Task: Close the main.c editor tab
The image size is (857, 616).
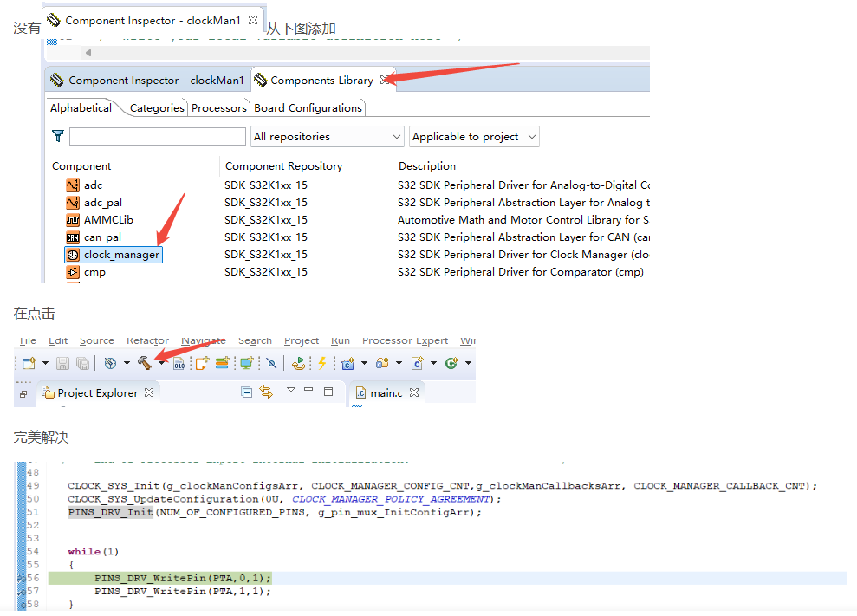Action: coord(413,392)
